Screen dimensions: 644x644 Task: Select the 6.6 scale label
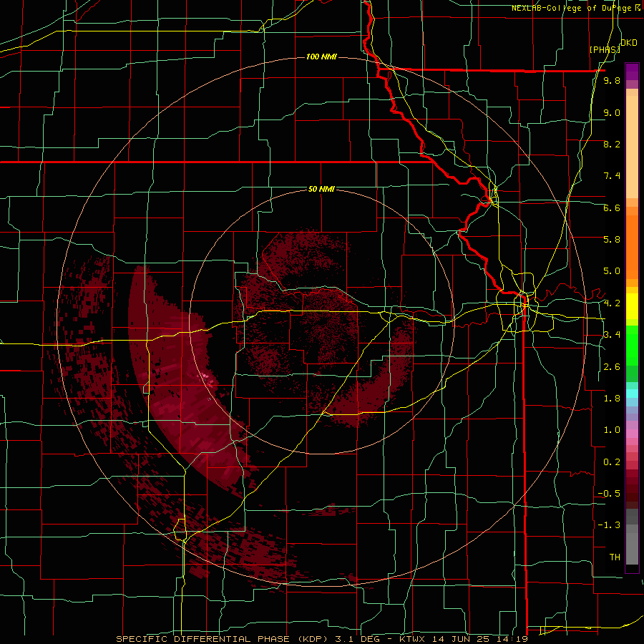(x=612, y=208)
